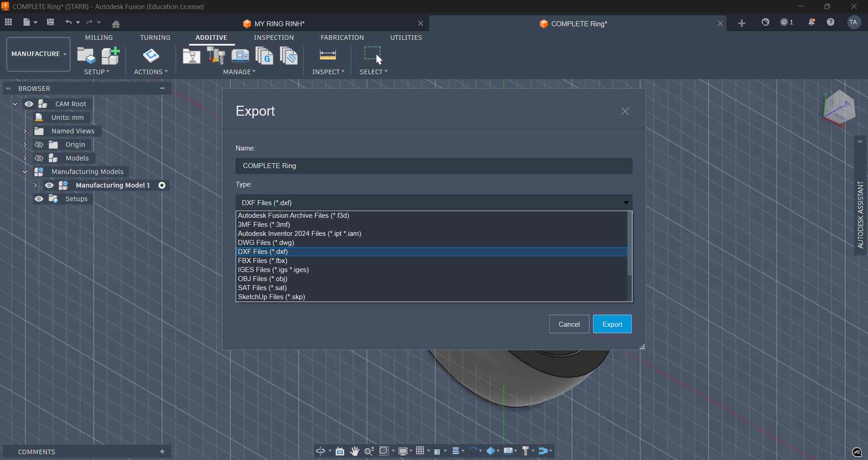Open the new File dropdown arrow
Viewport: 868px width, 460px height.
(x=36, y=22)
